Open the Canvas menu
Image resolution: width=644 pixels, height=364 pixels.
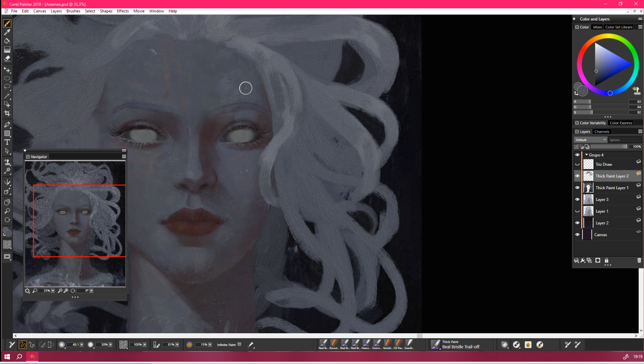click(39, 11)
